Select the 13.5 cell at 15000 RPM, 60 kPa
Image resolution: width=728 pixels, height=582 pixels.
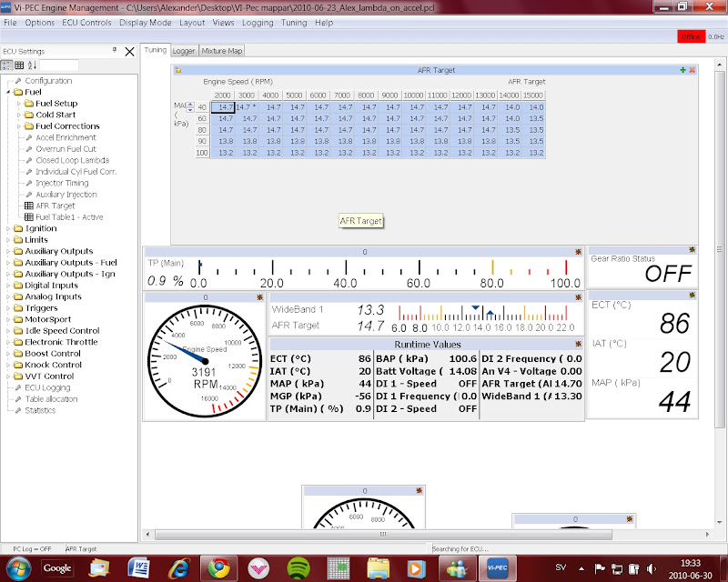533,118
